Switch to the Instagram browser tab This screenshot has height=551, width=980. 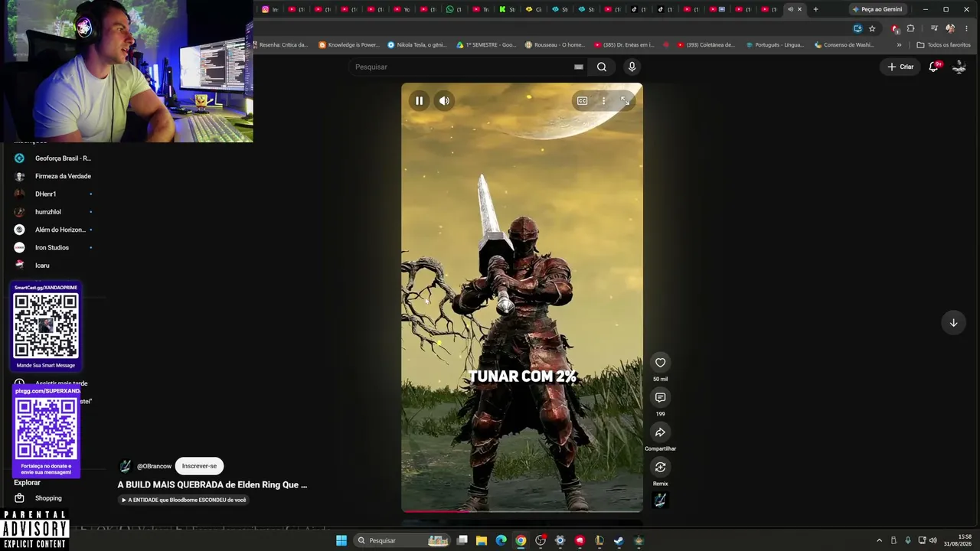270,9
